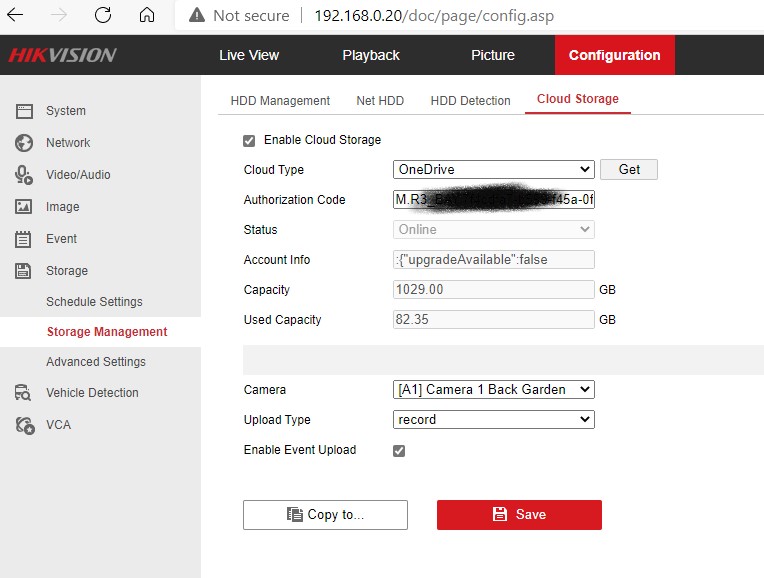This screenshot has width=764, height=578.
Task: Click the Hikvision logo
Action: point(62,55)
